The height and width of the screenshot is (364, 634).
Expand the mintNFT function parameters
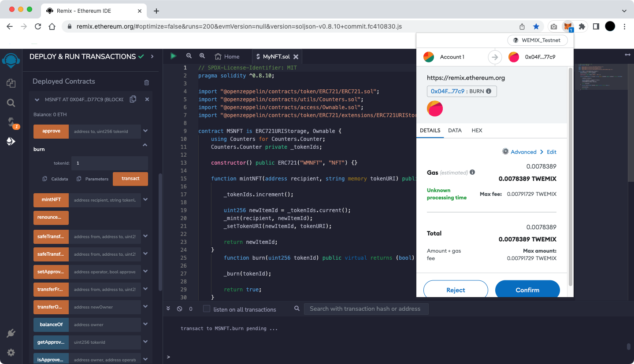click(145, 199)
